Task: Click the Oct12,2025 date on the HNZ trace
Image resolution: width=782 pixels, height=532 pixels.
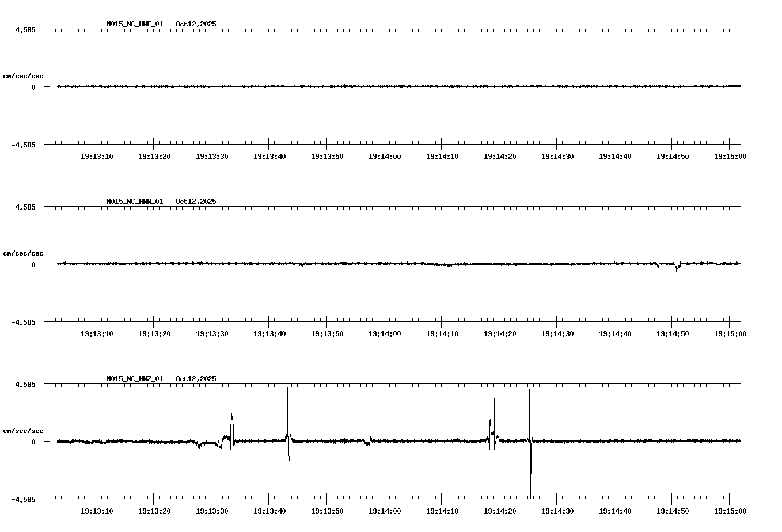Action: tap(195, 379)
